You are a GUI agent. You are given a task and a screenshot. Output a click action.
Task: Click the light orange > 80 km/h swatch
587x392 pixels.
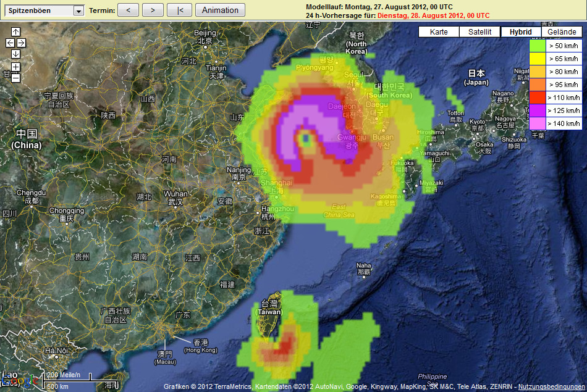(x=538, y=72)
